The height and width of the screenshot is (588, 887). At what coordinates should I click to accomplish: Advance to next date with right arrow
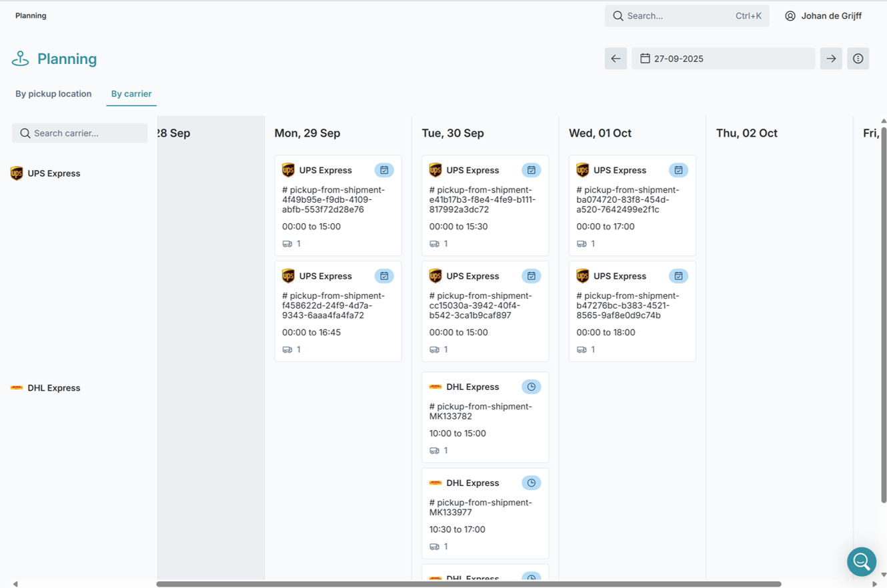(831, 59)
